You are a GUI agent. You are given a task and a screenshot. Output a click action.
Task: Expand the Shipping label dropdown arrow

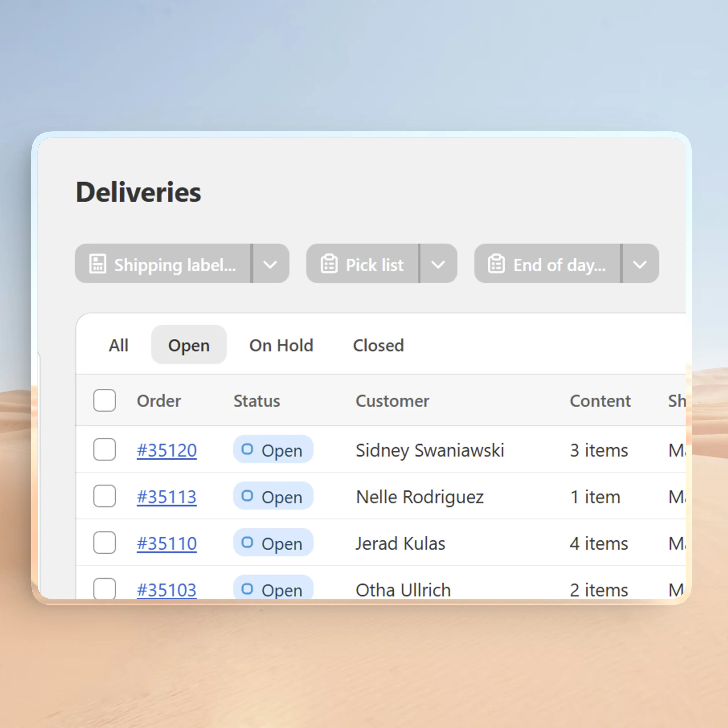[x=271, y=264]
